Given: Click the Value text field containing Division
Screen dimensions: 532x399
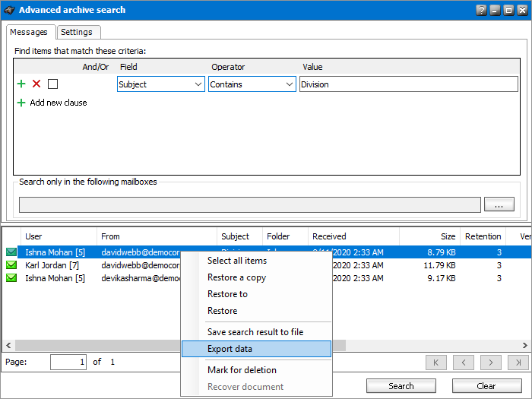Looking at the screenshot, I should pyautogui.click(x=408, y=84).
